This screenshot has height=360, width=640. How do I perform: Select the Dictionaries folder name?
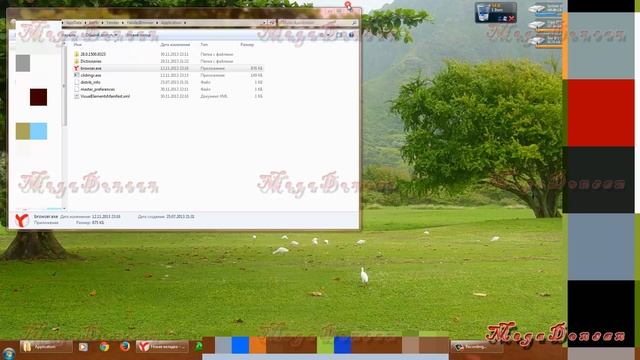pyautogui.click(x=91, y=61)
